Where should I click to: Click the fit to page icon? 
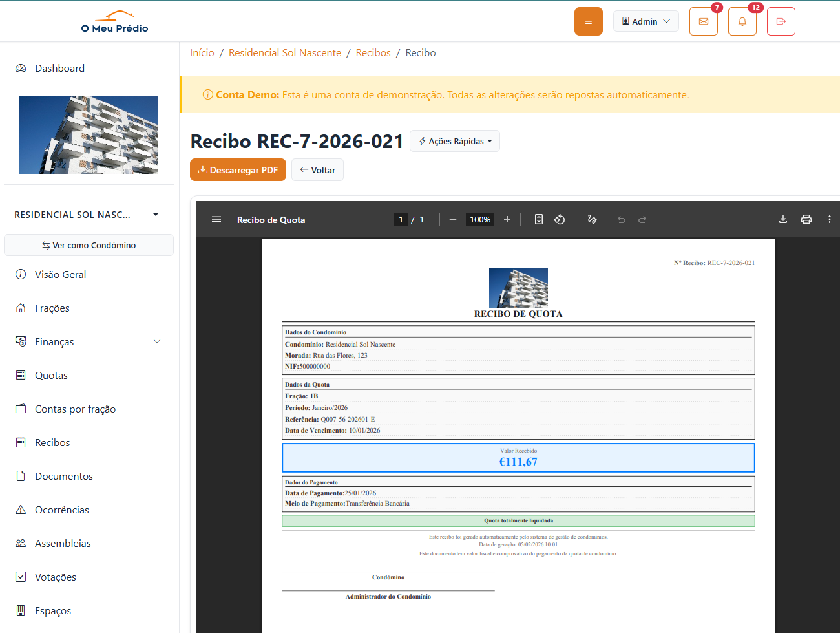click(x=539, y=220)
